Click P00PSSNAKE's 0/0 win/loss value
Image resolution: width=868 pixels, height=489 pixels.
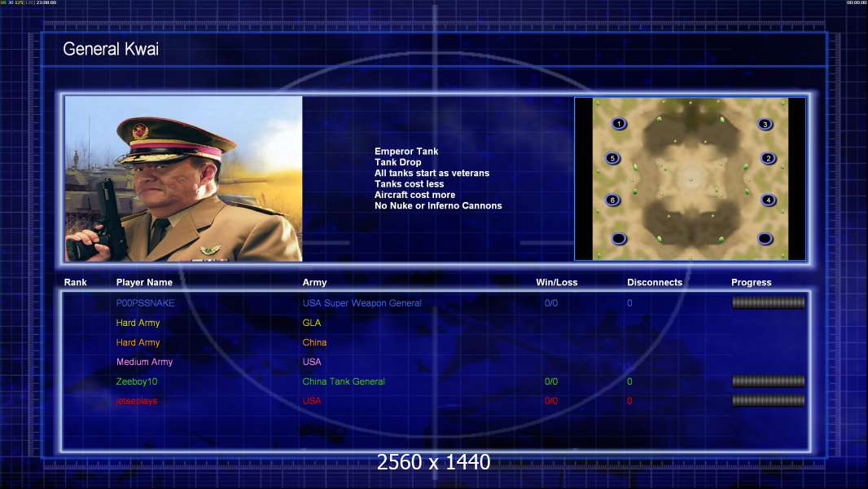coord(550,303)
